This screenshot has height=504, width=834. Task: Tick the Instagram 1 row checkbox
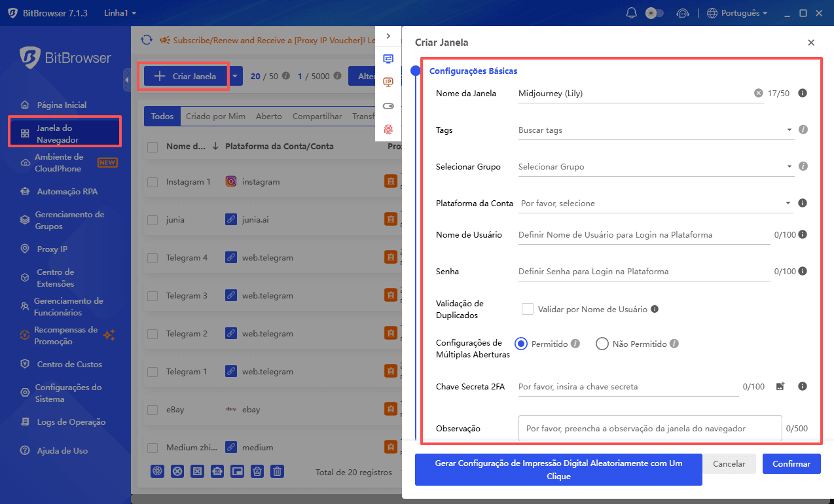click(153, 182)
